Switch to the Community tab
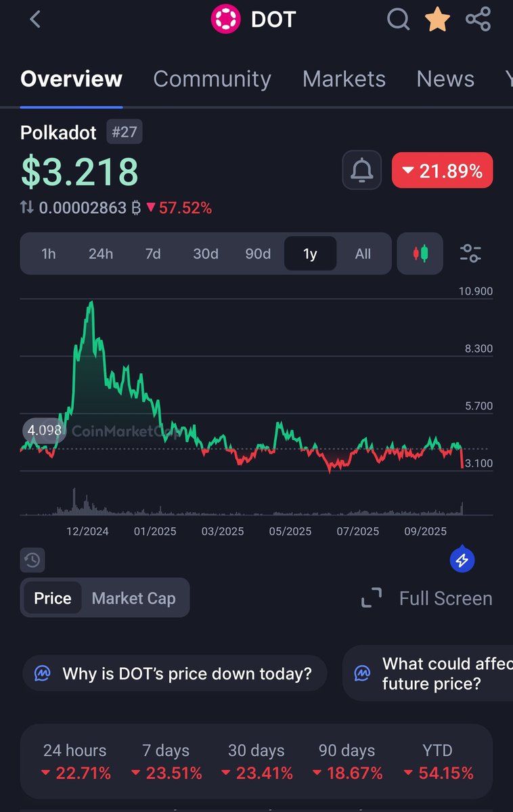This screenshot has height=812, width=513. tap(213, 79)
